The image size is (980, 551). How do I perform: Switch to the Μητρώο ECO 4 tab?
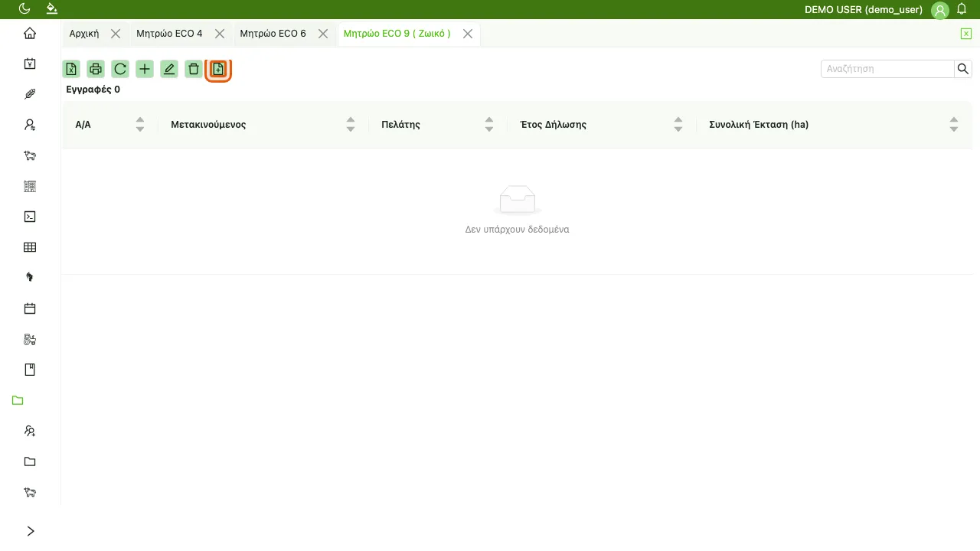click(169, 34)
